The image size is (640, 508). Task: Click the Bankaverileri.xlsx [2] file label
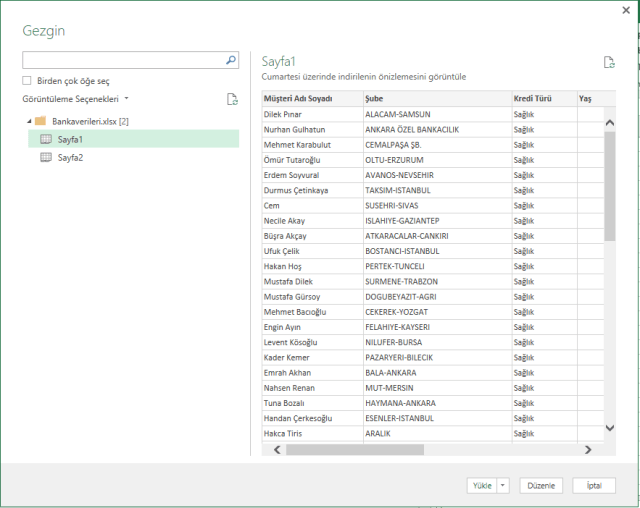coord(90,121)
